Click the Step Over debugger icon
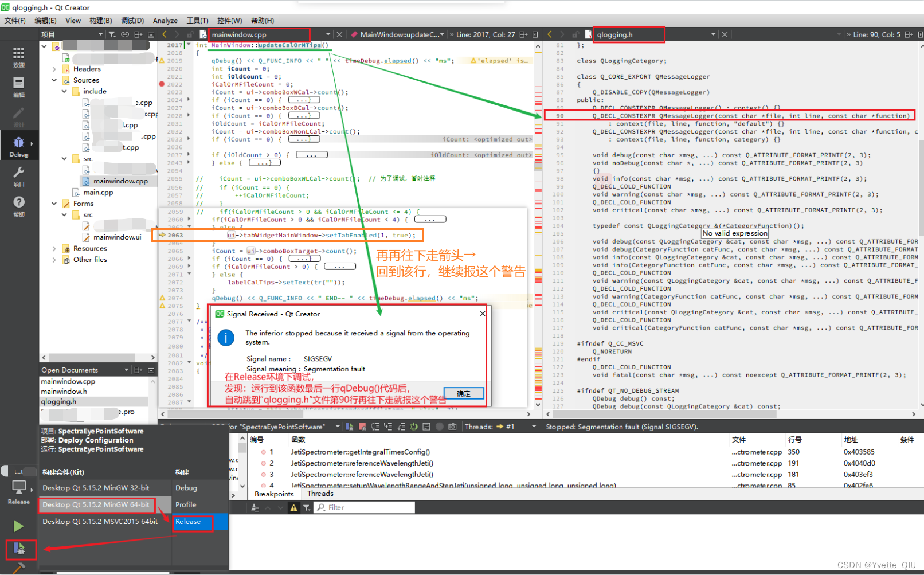 tap(375, 427)
